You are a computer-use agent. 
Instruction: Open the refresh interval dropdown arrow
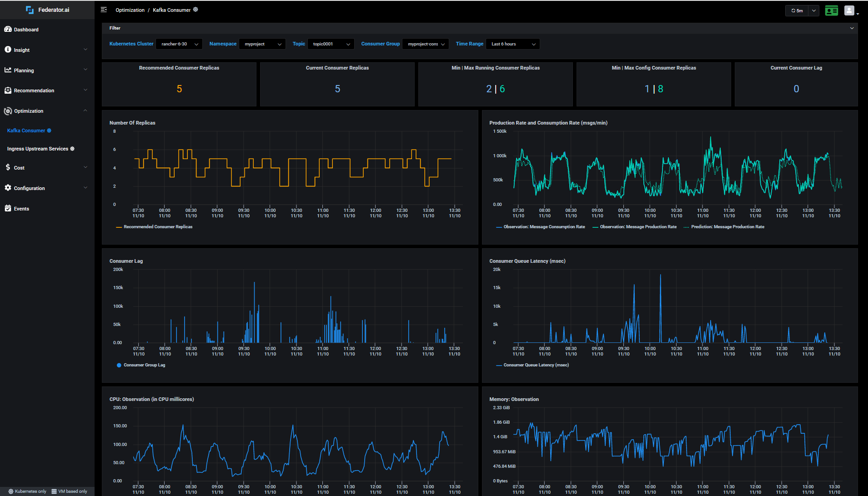pyautogui.click(x=814, y=10)
